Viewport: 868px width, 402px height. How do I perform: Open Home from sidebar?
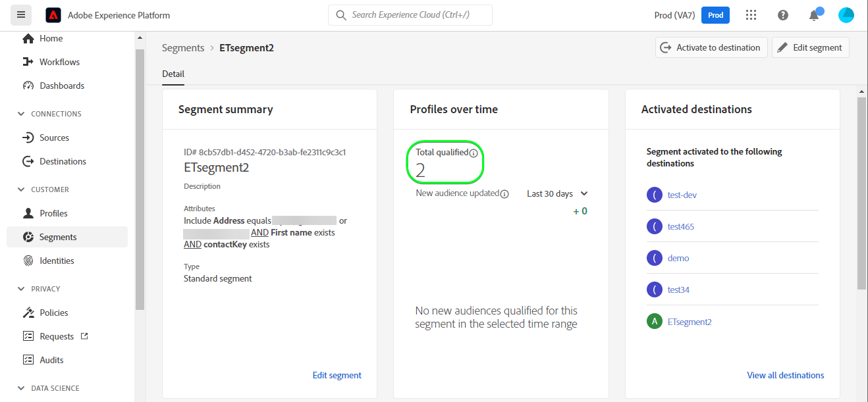51,38
